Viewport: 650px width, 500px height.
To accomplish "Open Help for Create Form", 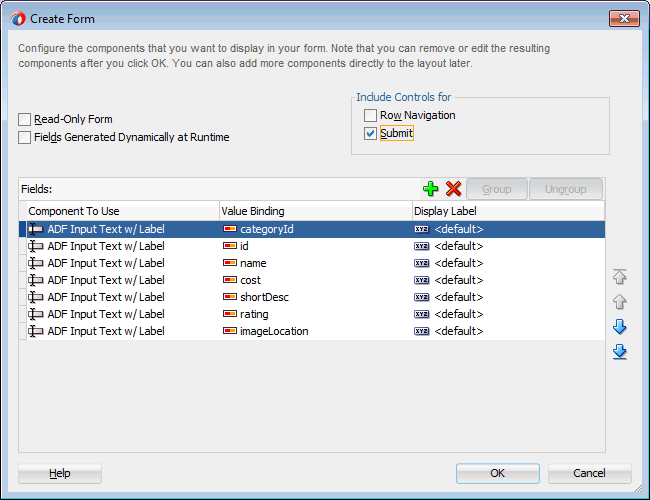I will [60, 473].
